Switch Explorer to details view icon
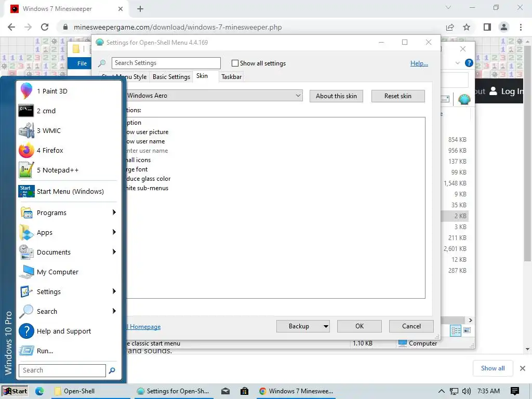532x399 pixels. click(x=456, y=330)
